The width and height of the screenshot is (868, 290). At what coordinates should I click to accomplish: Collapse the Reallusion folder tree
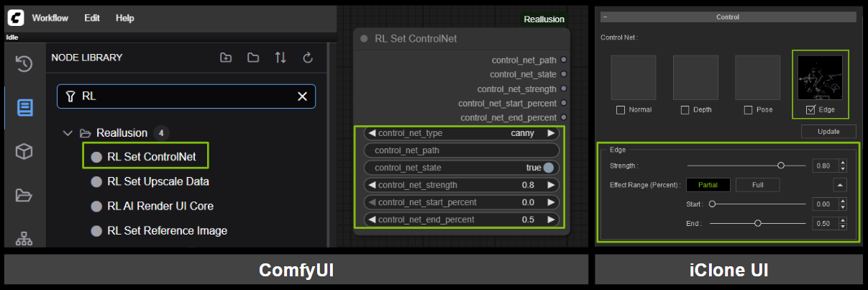68,133
